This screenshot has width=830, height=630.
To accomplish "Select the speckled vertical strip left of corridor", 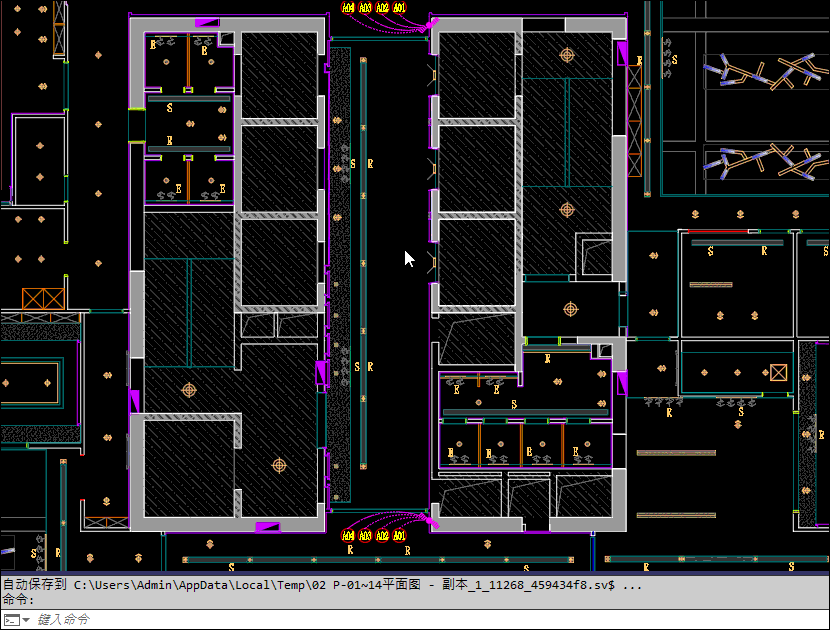I will click(341, 280).
